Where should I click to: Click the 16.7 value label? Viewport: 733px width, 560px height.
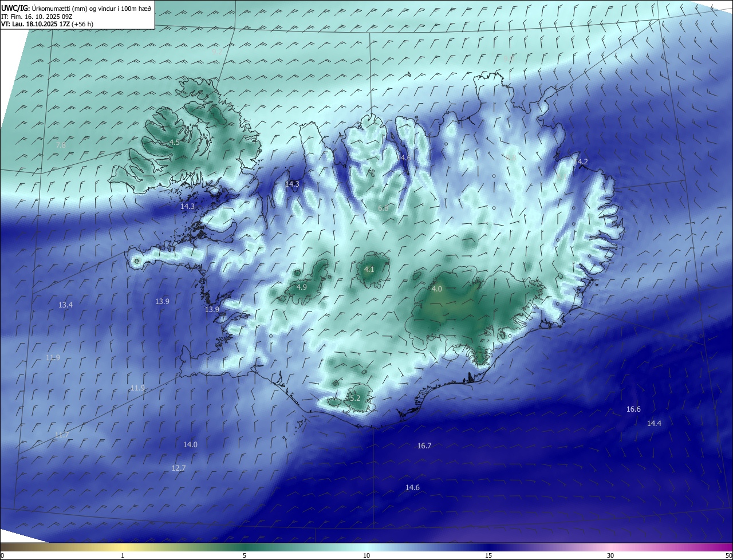tap(424, 445)
